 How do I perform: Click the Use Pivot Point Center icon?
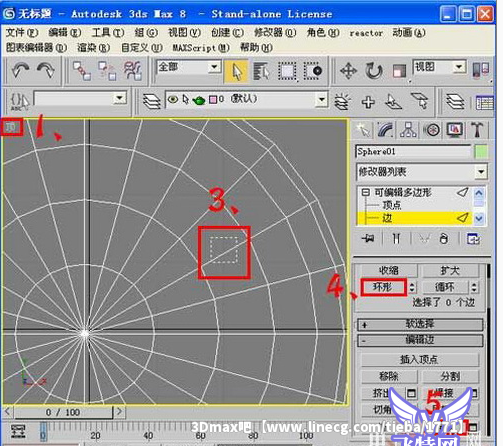click(481, 70)
